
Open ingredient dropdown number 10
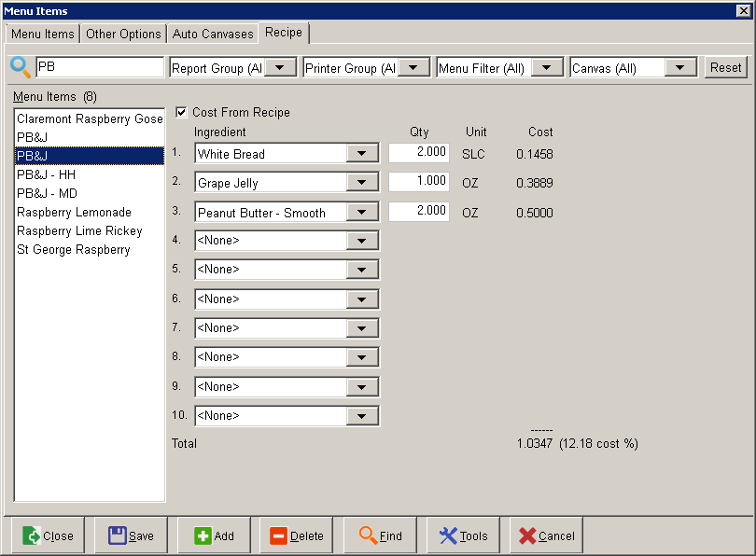361,416
